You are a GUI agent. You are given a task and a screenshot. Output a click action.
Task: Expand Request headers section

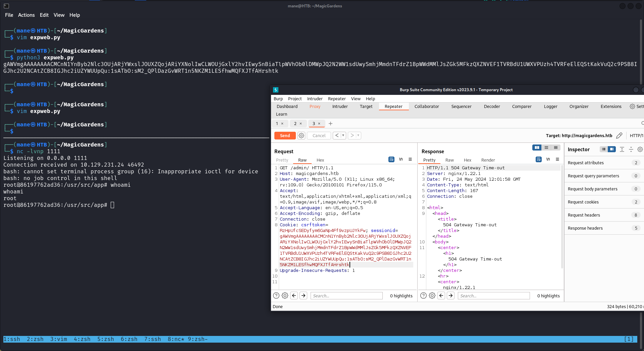[x=604, y=215]
